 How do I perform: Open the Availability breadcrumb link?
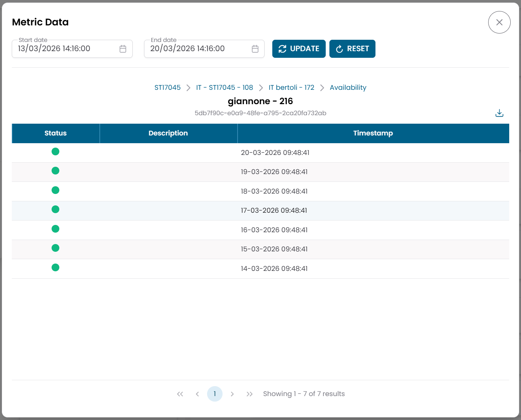point(348,87)
